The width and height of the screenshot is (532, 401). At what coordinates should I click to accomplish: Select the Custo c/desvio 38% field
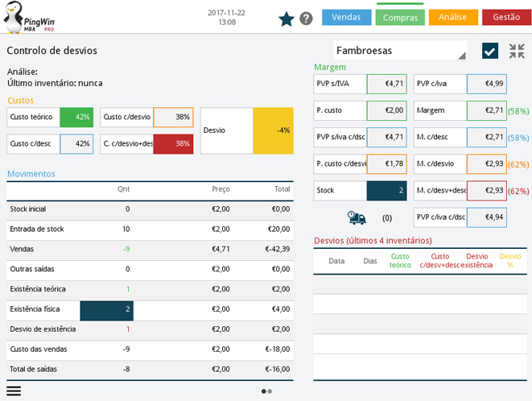pos(173,117)
